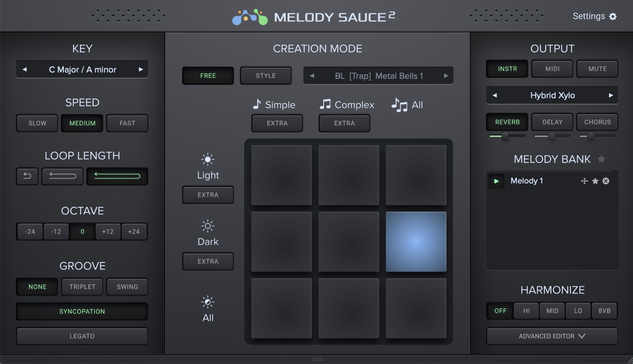Click the Simple single-note icon
Screen dimensions: 633x364
(x=257, y=104)
